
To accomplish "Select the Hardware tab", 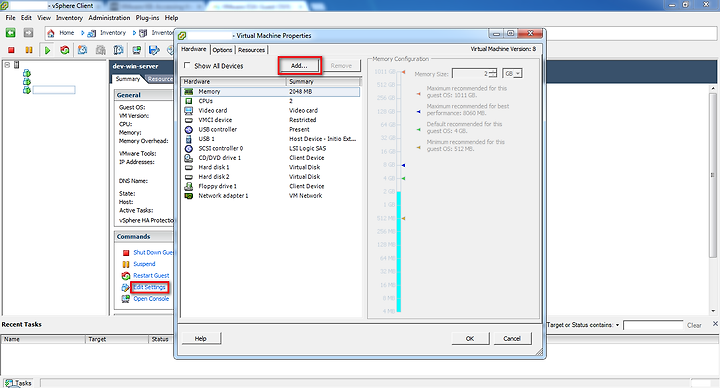I will click(193, 49).
